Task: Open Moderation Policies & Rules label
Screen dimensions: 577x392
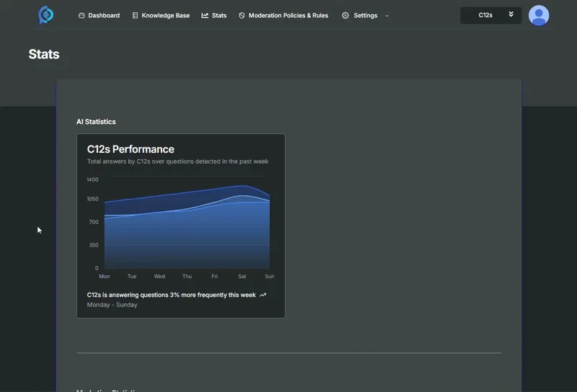Action: 288,15
